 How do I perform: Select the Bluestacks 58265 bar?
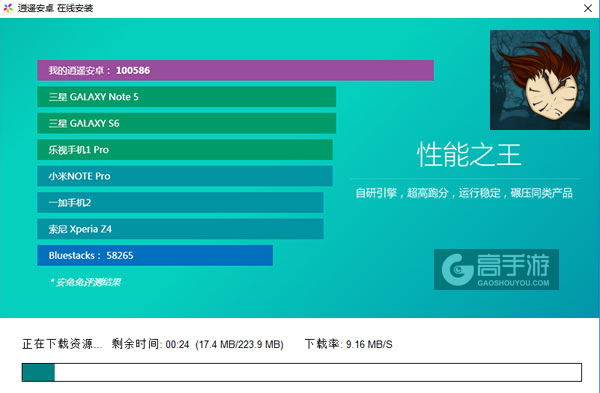[x=155, y=255]
